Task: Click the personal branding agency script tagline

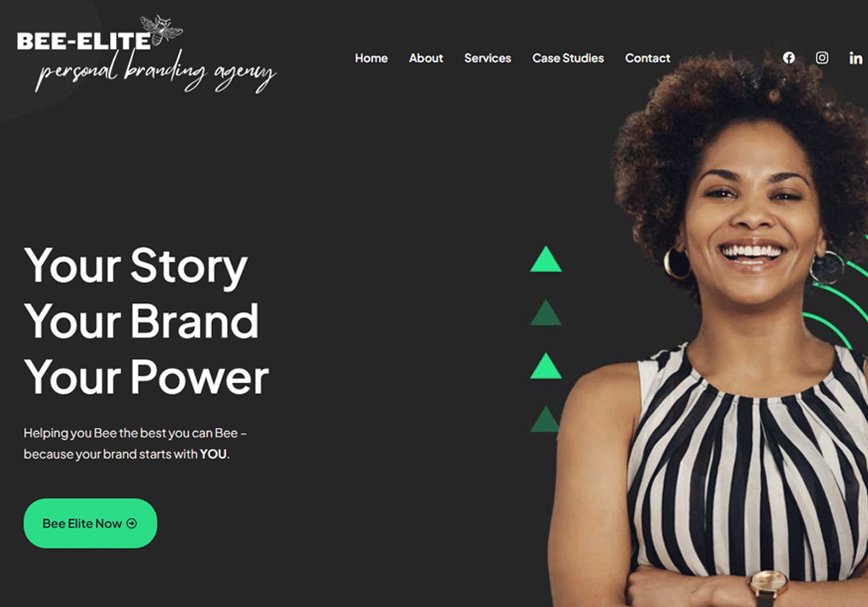Action: coord(156,72)
